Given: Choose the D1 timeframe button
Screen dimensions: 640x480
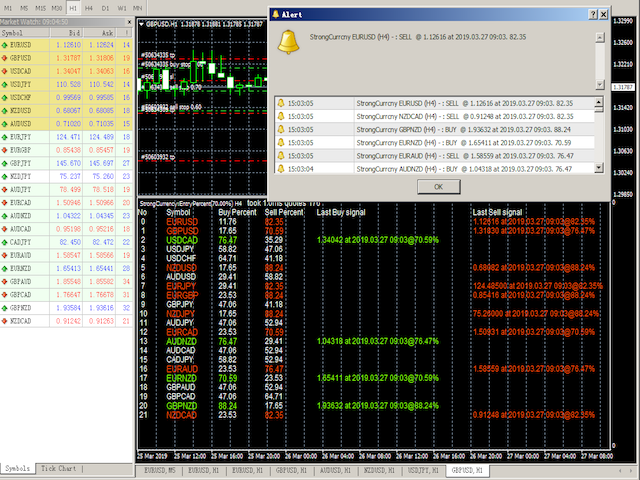Looking at the screenshot, I should coord(106,7).
